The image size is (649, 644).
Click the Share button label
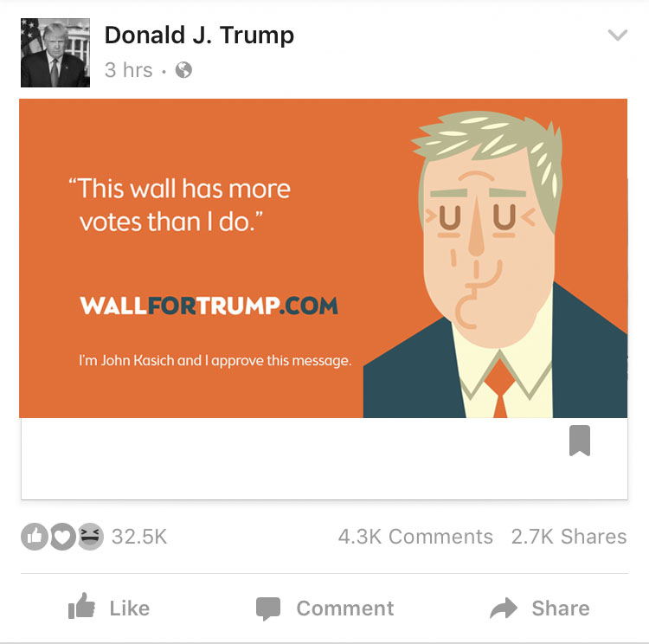(561, 609)
